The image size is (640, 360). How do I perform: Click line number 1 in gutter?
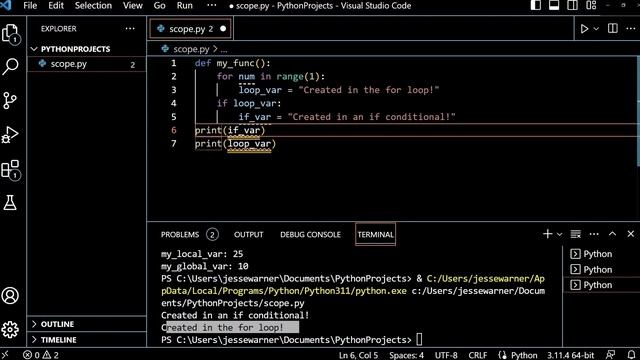pyautogui.click(x=173, y=63)
